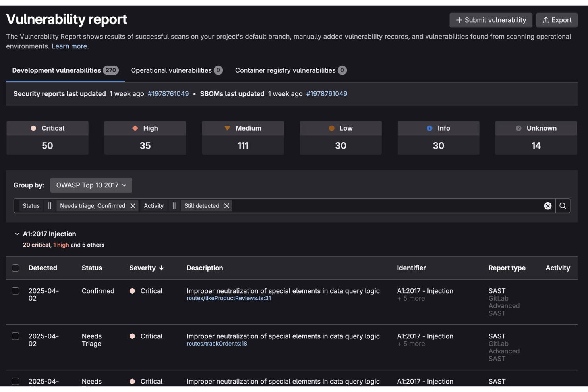Collapse the A1:2017 Injection section
The image size is (588, 392).
tap(17, 234)
